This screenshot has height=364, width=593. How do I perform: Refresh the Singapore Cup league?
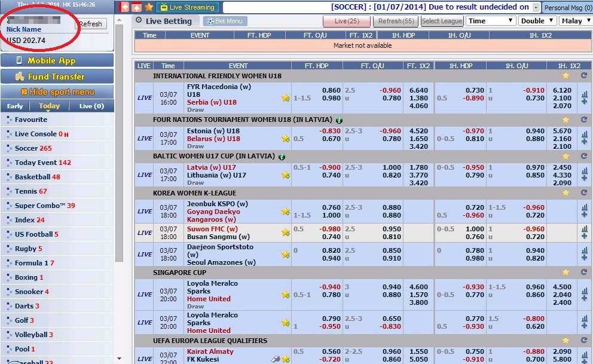click(584, 272)
